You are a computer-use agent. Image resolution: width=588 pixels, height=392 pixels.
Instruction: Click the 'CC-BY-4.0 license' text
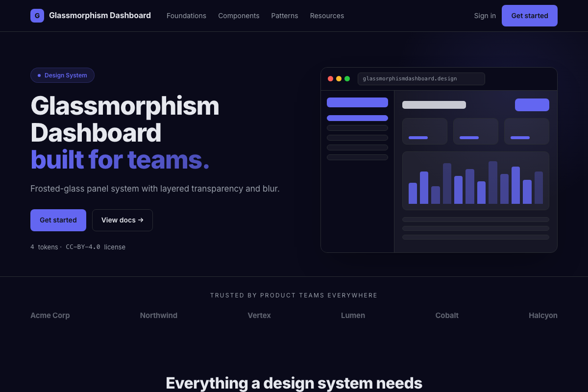(96, 247)
